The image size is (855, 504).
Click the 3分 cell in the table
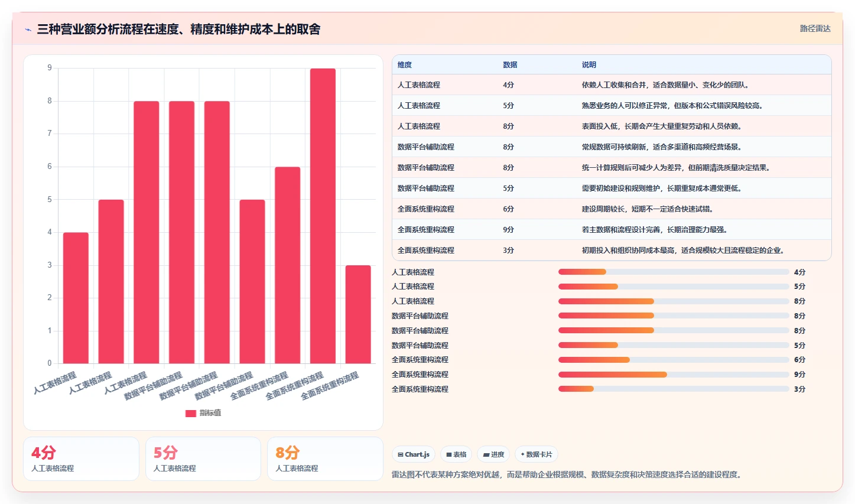(508, 251)
